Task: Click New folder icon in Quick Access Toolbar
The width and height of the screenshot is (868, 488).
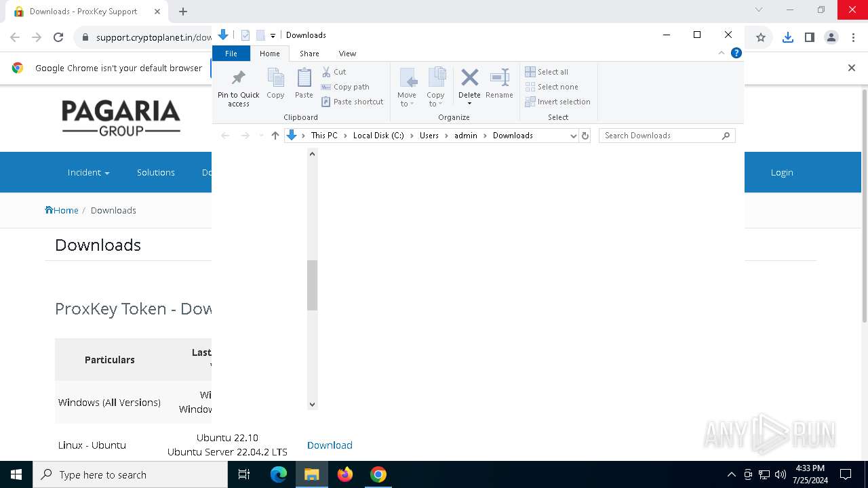Action: (260, 35)
